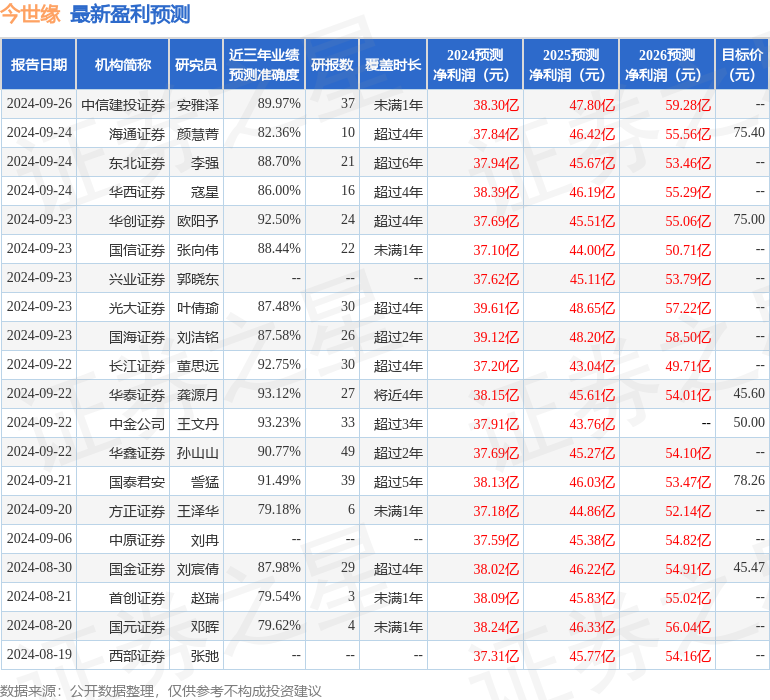The width and height of the screenshot is (770, 700).
Task: Click analyst name 欧阳予
Action: tap(197, 221)
